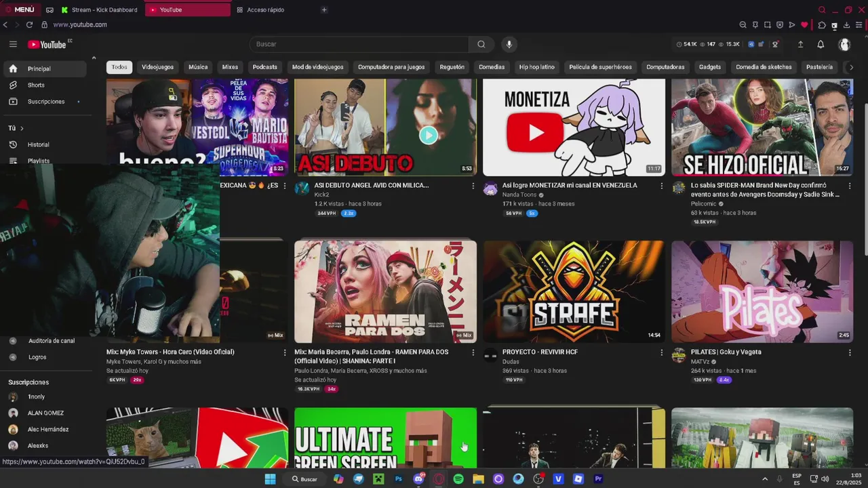Start voice search with microphone icon

509,44
